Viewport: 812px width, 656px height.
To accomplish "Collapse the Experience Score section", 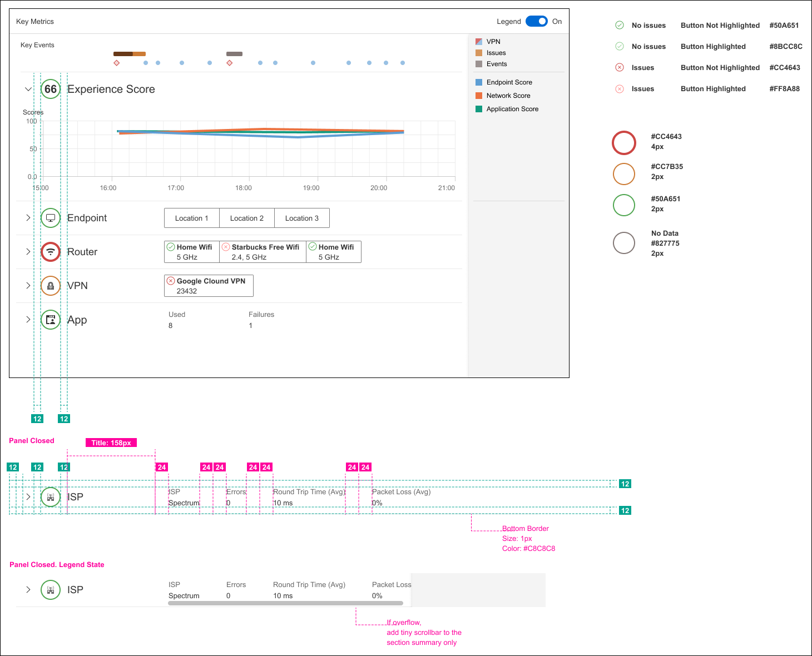I will (x=28, y=89).
